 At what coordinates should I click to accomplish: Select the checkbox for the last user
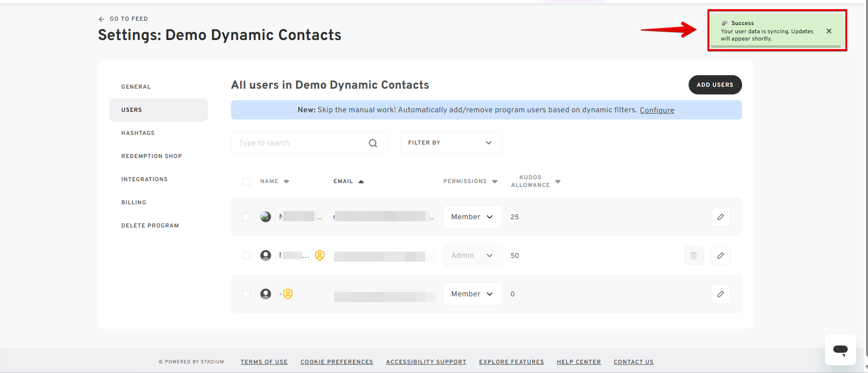point(246,294)
